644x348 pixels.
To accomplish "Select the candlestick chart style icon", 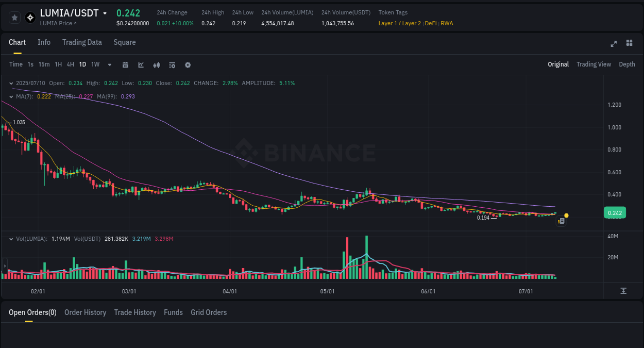I will [x=156, y=64].
